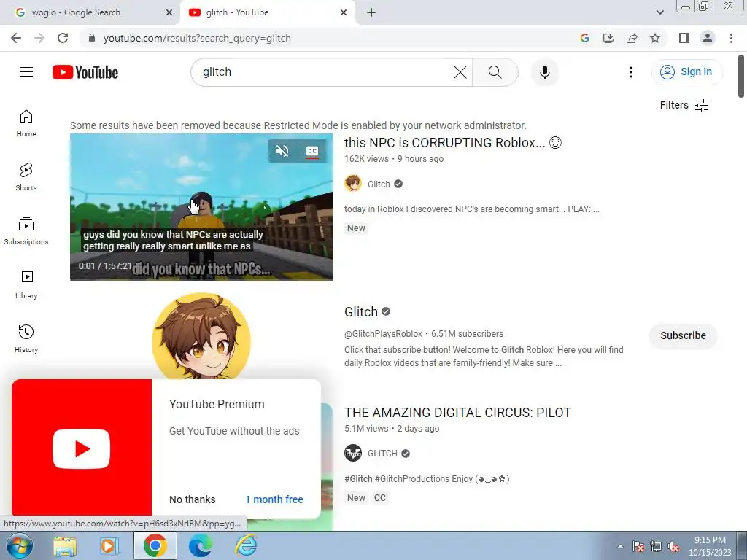Launch Windows Media Player from taskbar
The width and height of the screenshot is (747, 560).
(x=109, y=546)
